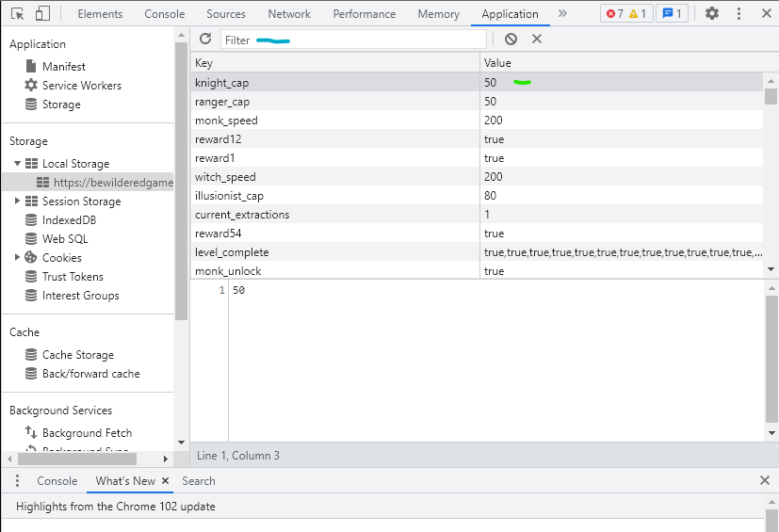Sort by the Value column header
Image resolution: width=779 pixels, height=532 pixels.
point(628,62)
